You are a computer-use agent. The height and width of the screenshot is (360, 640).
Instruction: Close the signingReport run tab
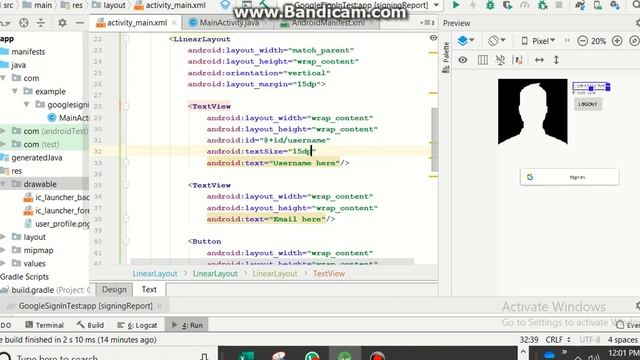(159, 306)
